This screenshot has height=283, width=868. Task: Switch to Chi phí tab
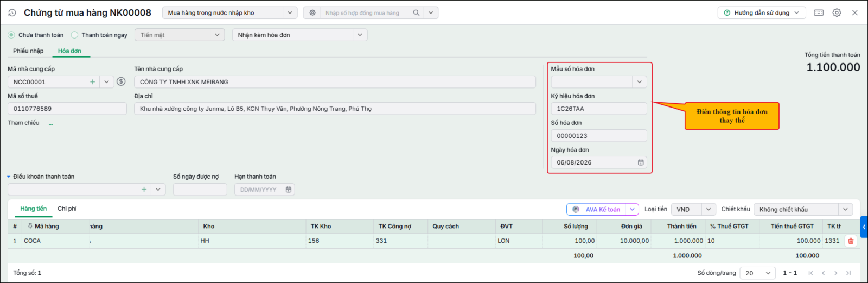click(67, 209)
